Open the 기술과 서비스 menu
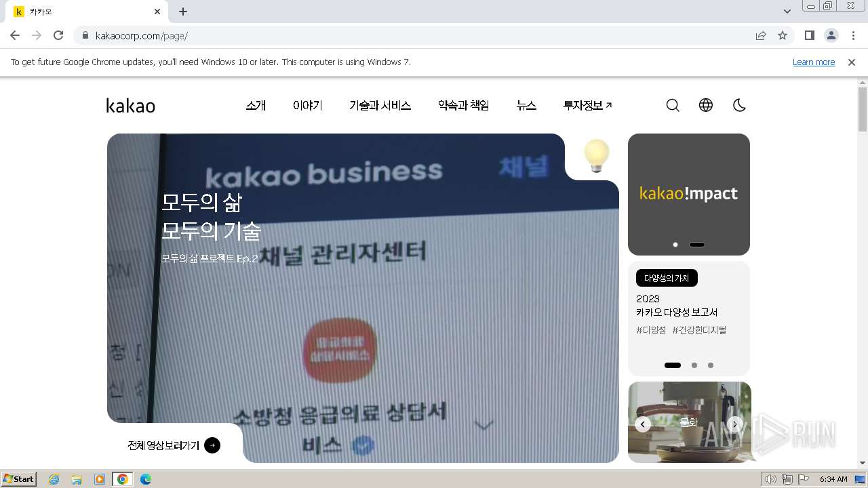This screenshot has height=488, width=868. 380,105
